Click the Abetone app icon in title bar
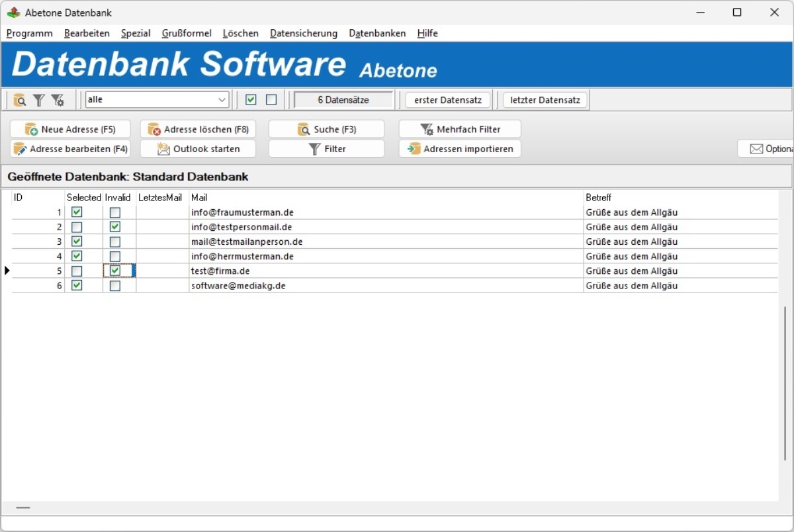This screenshot has height=532, width=794. point(13,13)
